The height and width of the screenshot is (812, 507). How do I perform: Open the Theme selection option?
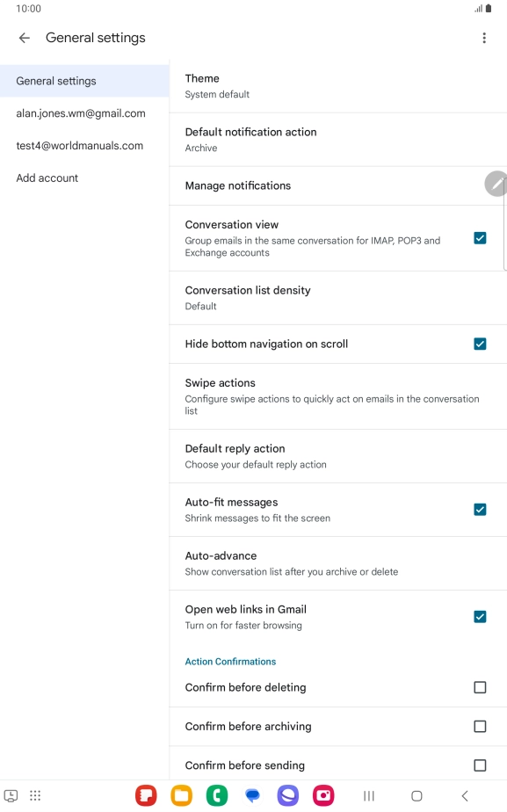pyautogui.click(x=337, y=86)
